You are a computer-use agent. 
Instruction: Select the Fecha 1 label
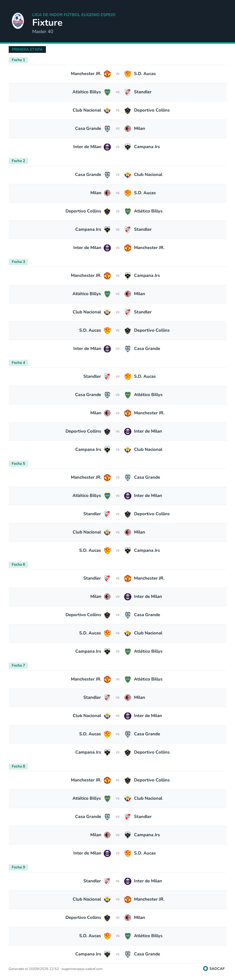pos(18,60)
